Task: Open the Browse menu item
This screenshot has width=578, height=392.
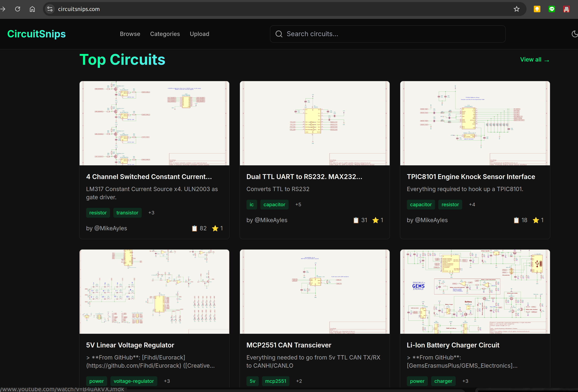Action: (x=130, y=34)
